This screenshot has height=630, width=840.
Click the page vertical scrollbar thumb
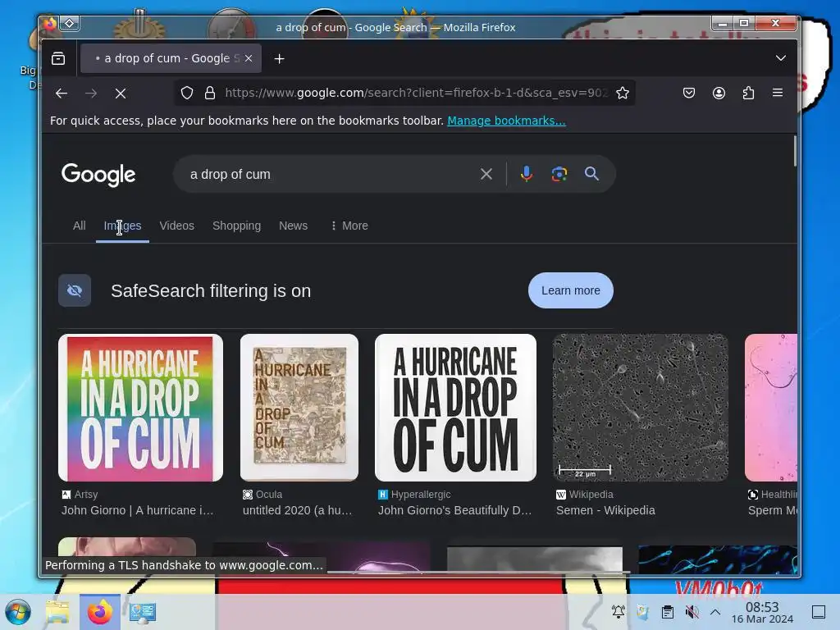794,151
